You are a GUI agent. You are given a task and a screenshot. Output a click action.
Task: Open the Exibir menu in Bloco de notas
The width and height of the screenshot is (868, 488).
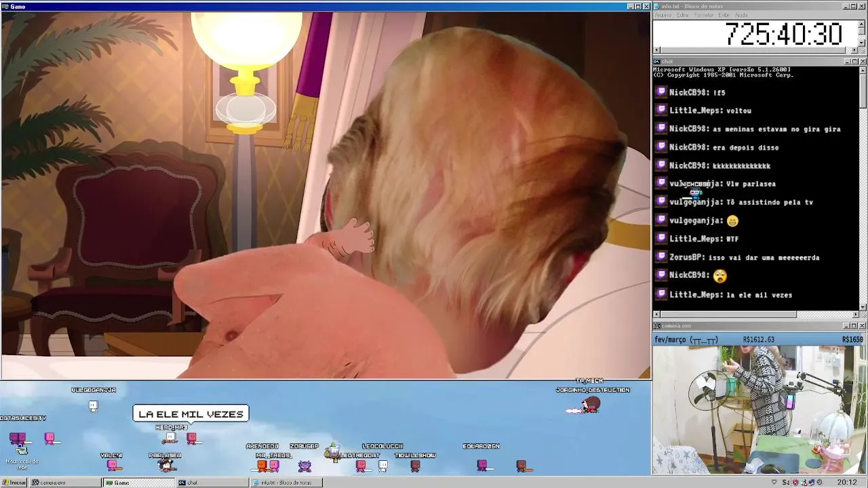click(724, 15)
